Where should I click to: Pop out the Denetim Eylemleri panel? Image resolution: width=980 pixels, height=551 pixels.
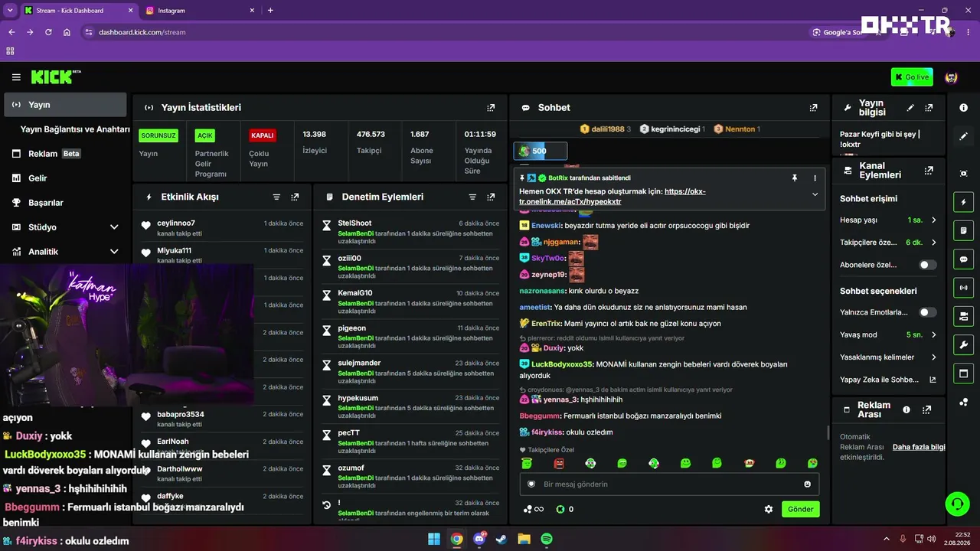[491, 197]
